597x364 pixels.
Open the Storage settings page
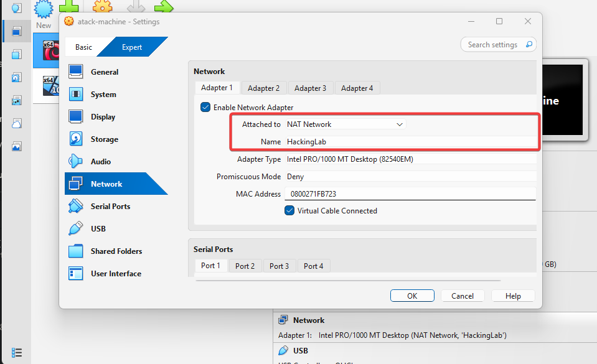[x=116, y=139]
